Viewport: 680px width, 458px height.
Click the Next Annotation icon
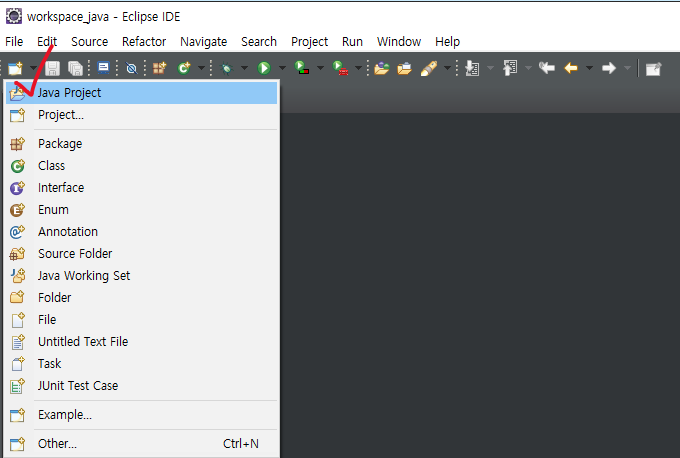(472, 68)
